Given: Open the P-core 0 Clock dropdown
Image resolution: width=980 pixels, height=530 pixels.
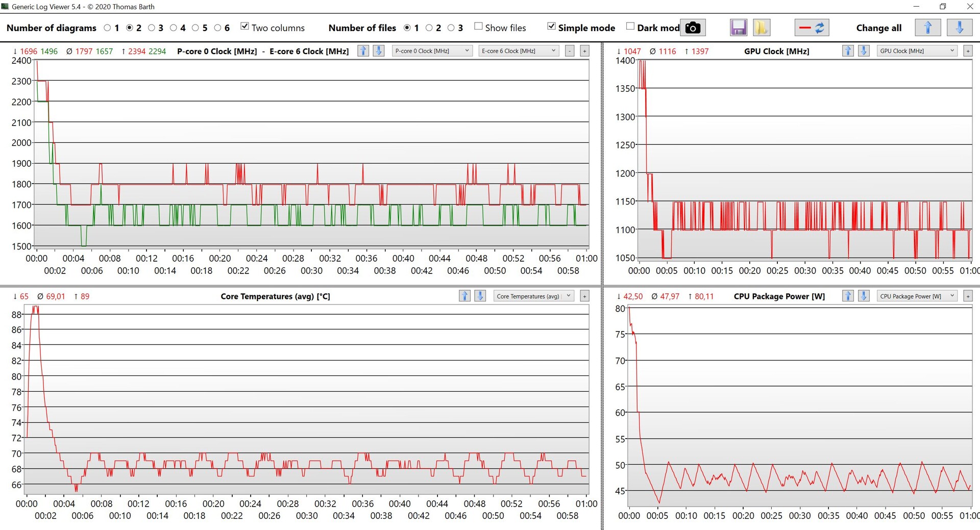Looking at the screenshot, I should (432, 51).
